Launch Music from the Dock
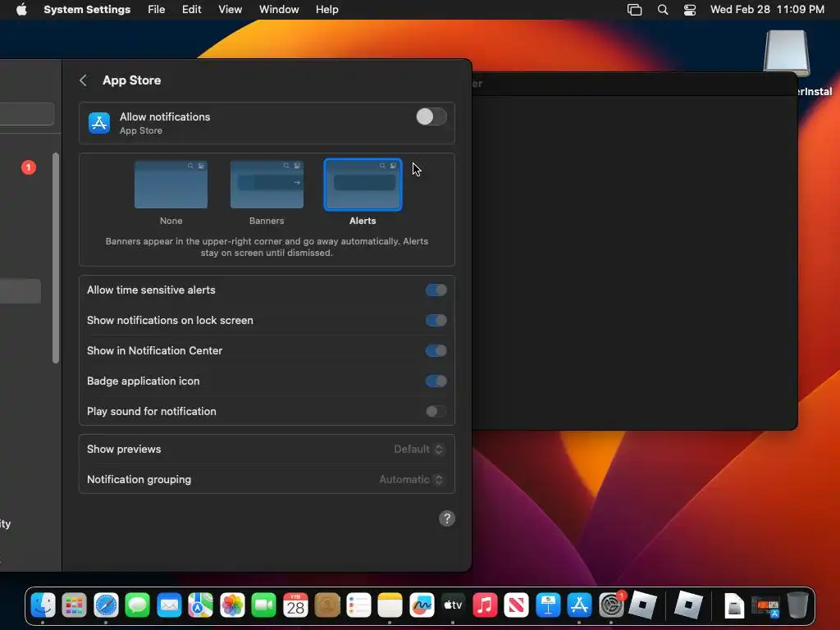Screen dimensions: 840x630 coord(485,605)
